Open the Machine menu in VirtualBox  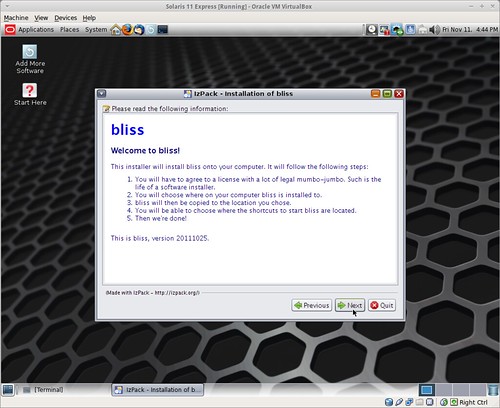[16, 18]
